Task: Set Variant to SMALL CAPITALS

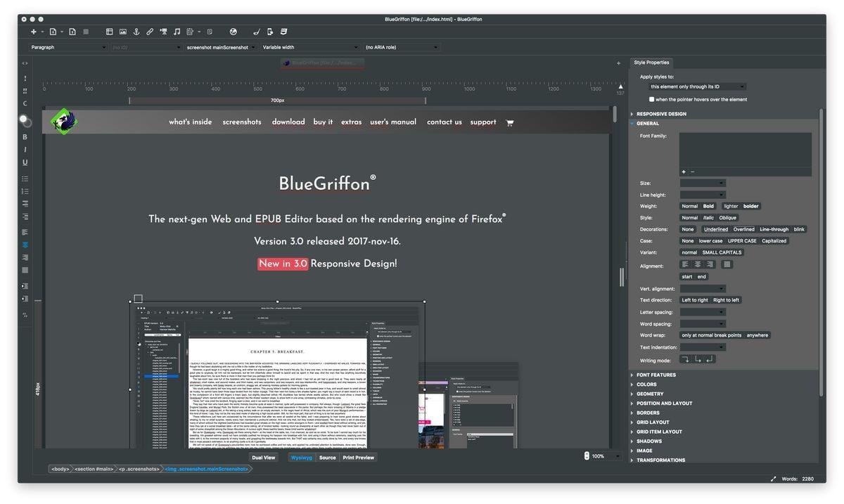Action: 722,252
